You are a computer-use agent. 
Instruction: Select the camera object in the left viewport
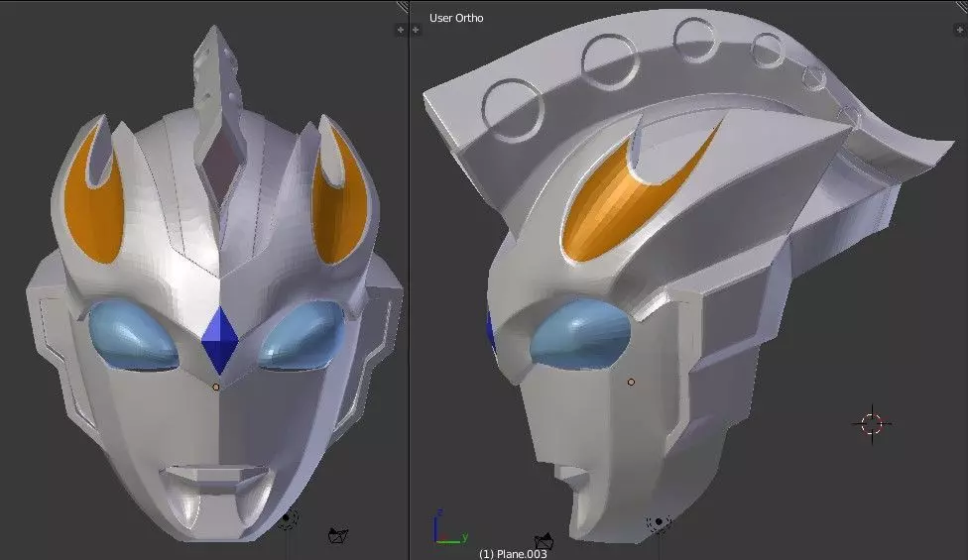[x=337, y=534]
